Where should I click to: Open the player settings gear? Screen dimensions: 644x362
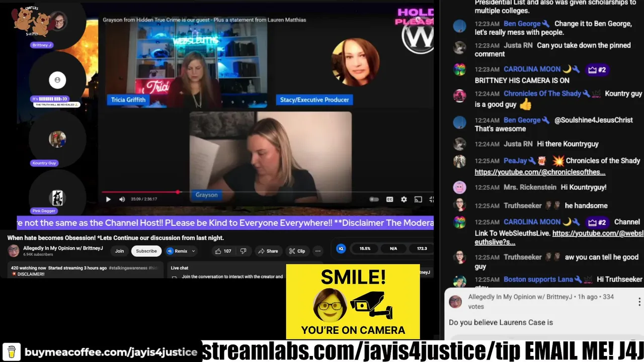pyautogui.click(x=404, y=199)
